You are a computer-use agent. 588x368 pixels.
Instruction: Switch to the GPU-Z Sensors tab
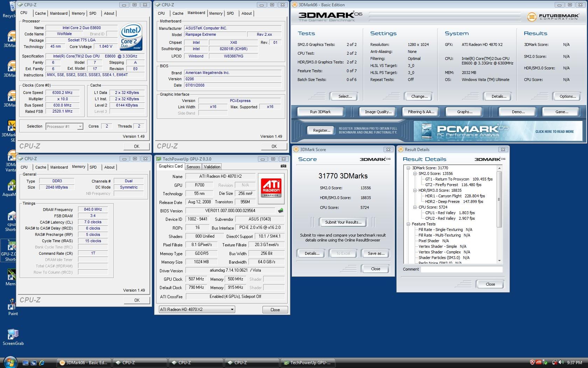point(193,167)
